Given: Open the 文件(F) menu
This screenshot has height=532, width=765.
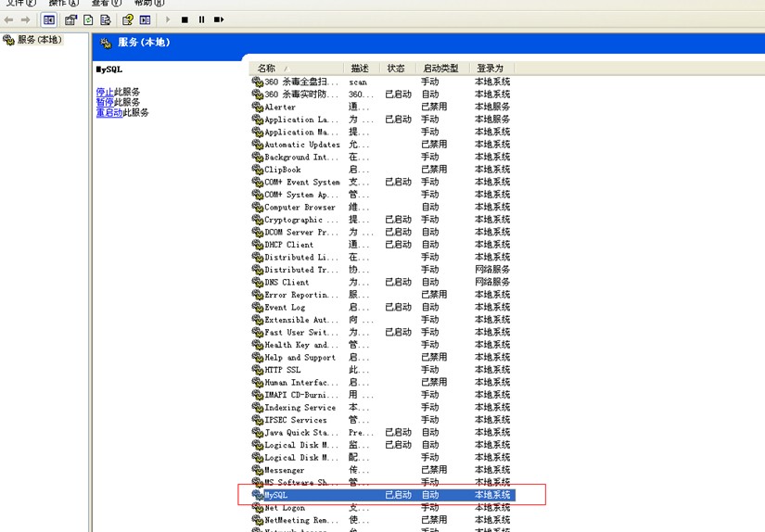Looking at the screenshot, I should pyautogui.click(x=21, y=3).
